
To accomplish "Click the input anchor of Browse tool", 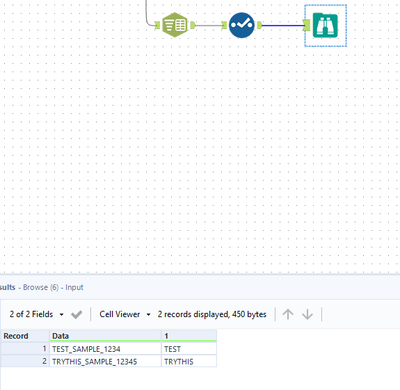I will click(307, 25).
